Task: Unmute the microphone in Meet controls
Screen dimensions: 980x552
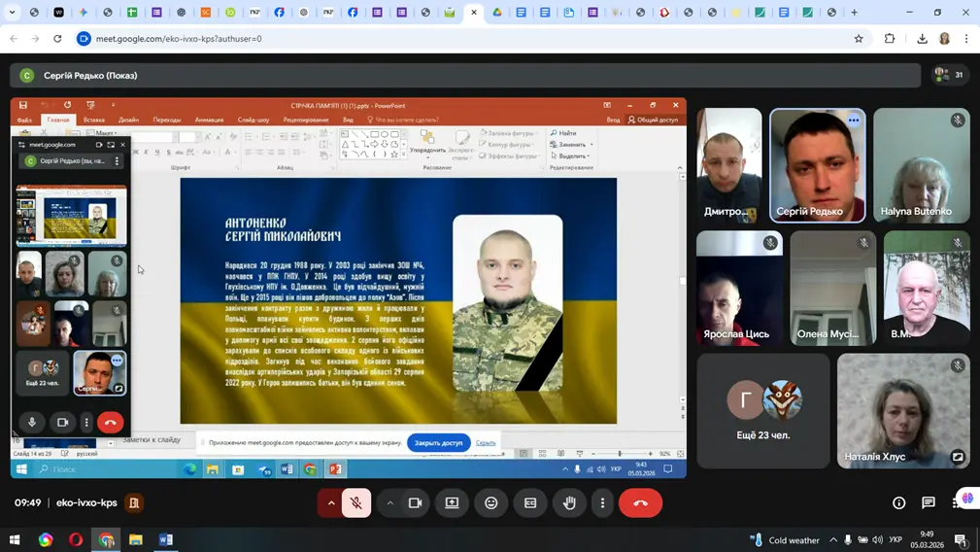Action: [356, 502]
